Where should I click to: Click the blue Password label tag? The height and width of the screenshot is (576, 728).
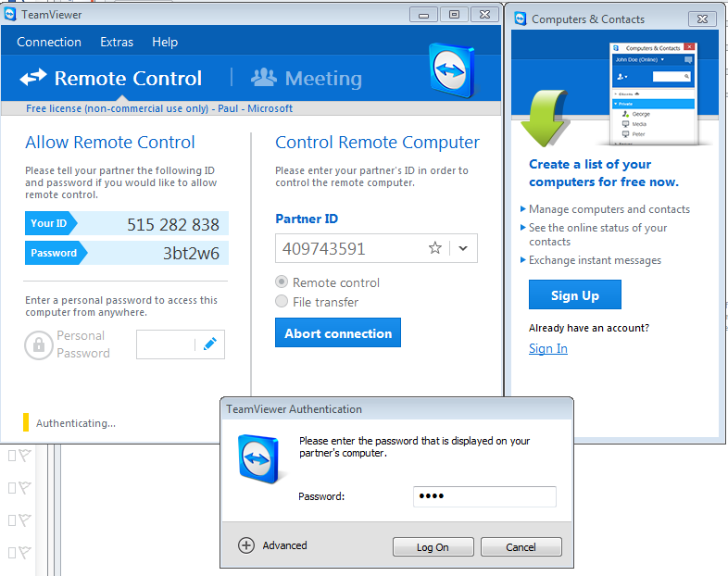[x=56, y=253]
